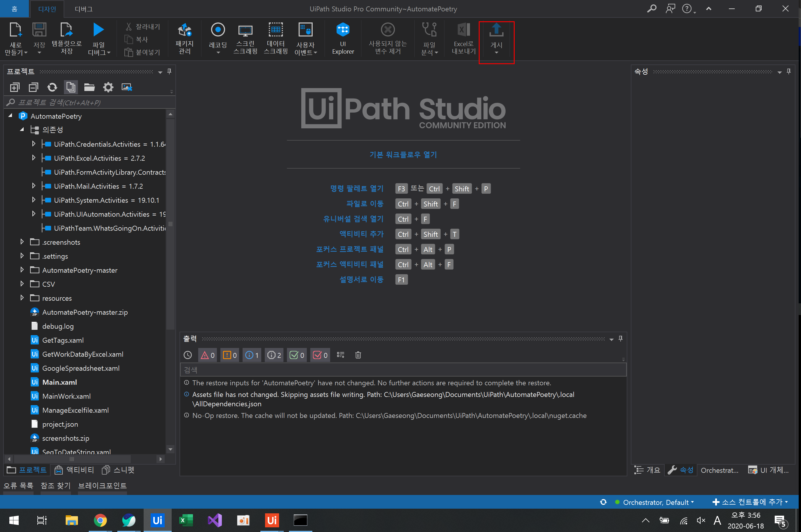Viewport: 801px width, 532px height.
Task: Open 사용자 이벤트 menu
Action: click(306, 39)
